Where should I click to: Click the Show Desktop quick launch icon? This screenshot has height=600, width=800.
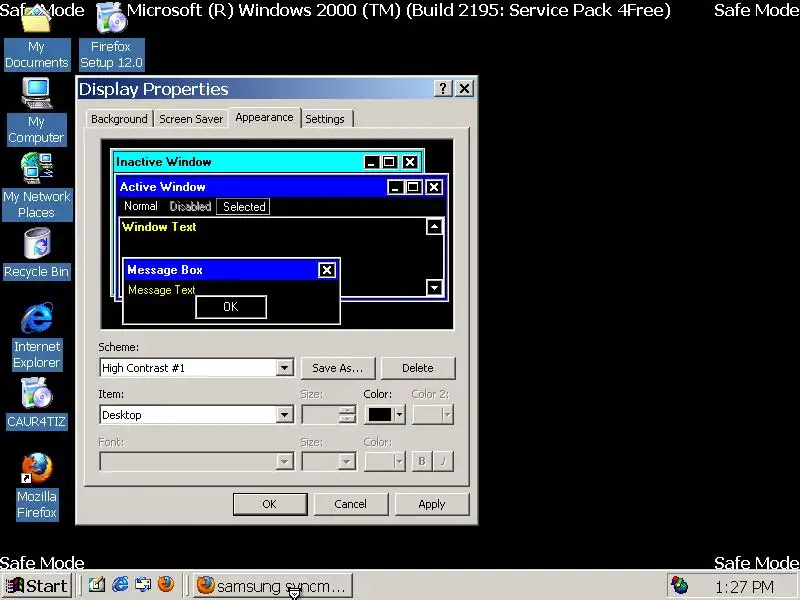(97, 585)
